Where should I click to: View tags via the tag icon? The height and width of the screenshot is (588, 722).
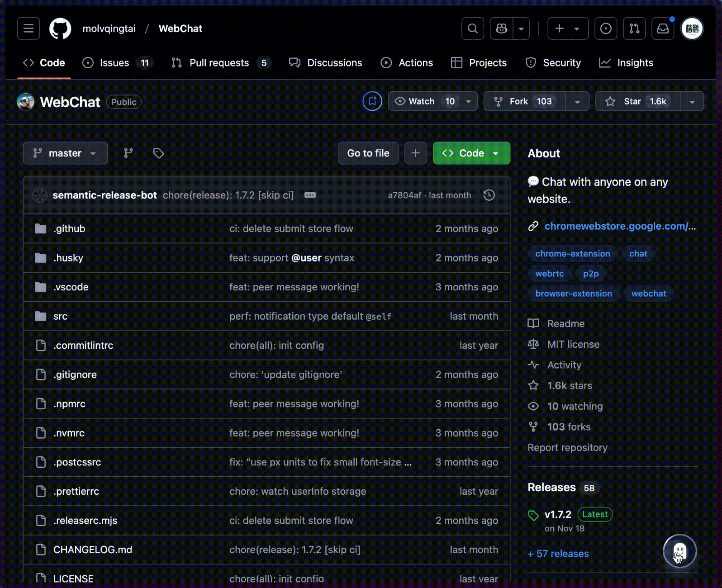(158, 153)
